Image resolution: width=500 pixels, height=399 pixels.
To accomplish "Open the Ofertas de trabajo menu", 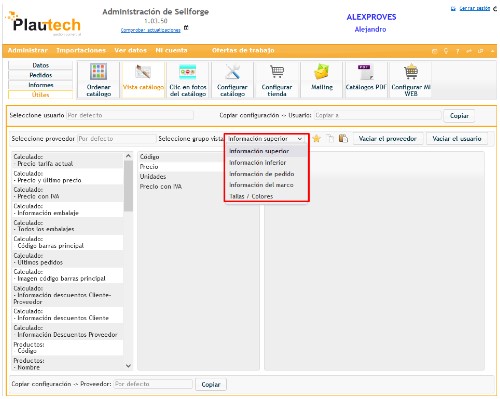I will pyautogui.click(x=243, y=51).
